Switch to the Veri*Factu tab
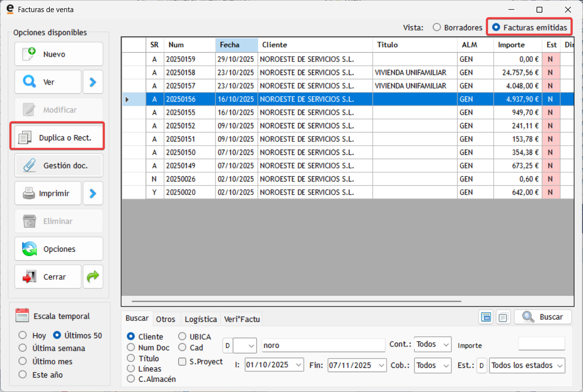This screenshot has width=583, height=392. [242, 319]
